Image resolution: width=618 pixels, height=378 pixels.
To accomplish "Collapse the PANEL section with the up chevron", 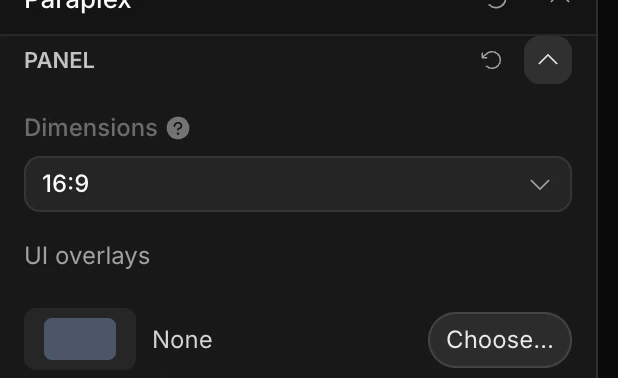I will click(548, 60).
